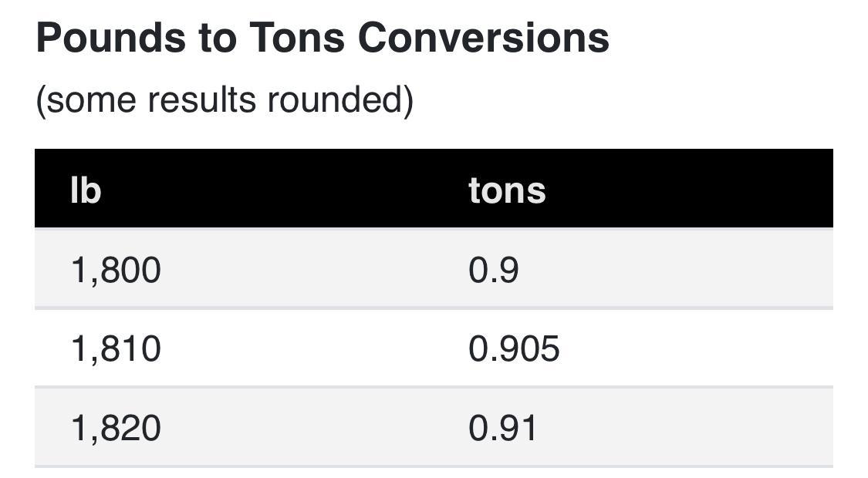This screenshot has width=868, height=478.
Task: Click the word 'rounded)' in the subtitle
Action: [x=340, y=100]
